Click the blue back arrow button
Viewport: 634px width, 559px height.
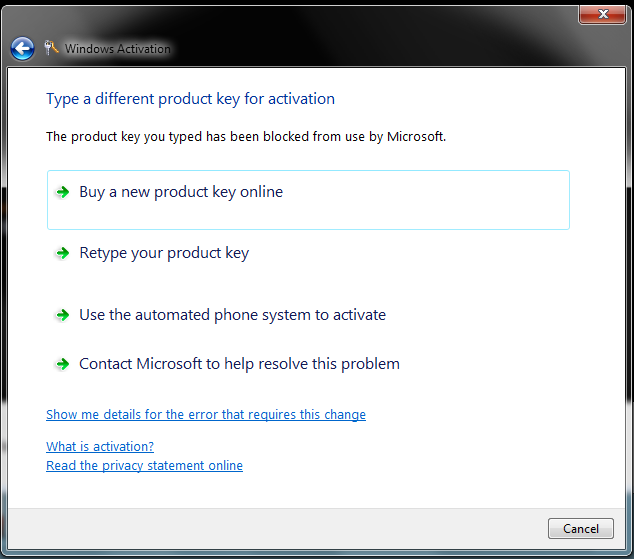pos(22,48)
